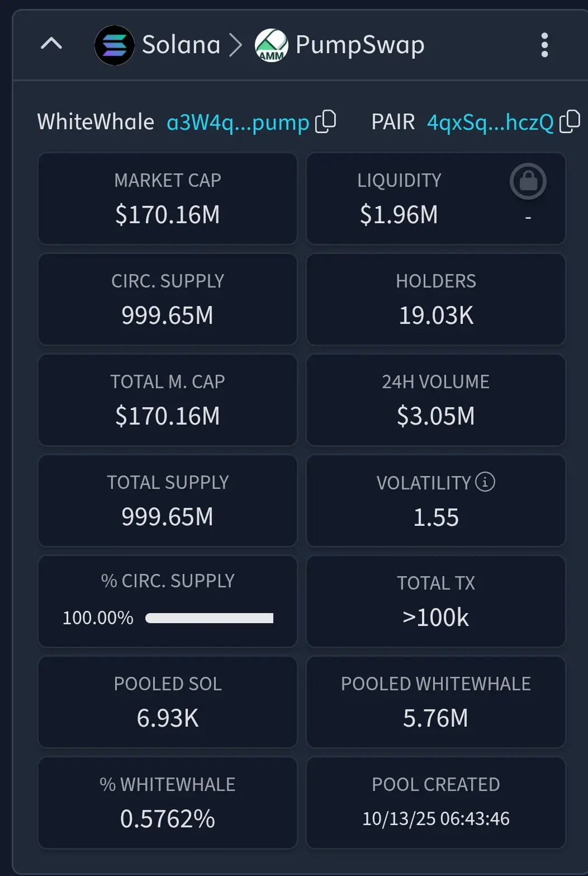Click the Total TX >100k card
The height and width of the screenshot is (876, 588).
[436, 601]
